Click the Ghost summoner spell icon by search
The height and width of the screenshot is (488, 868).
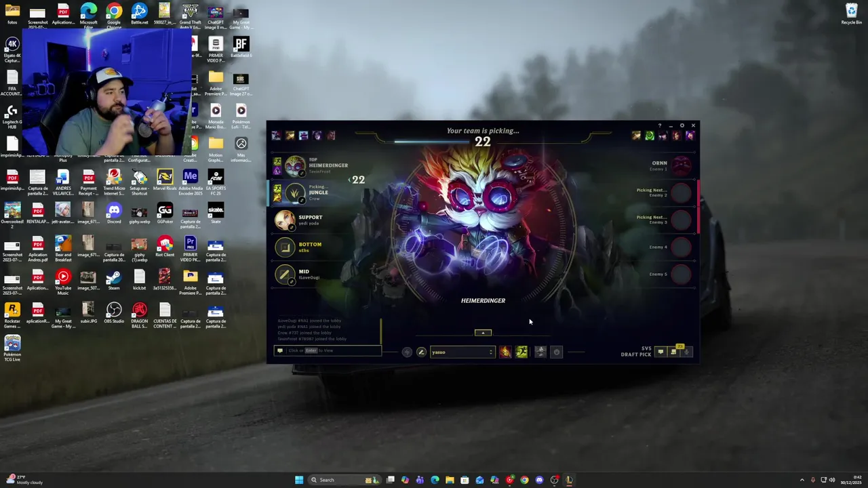coord(521,352)
